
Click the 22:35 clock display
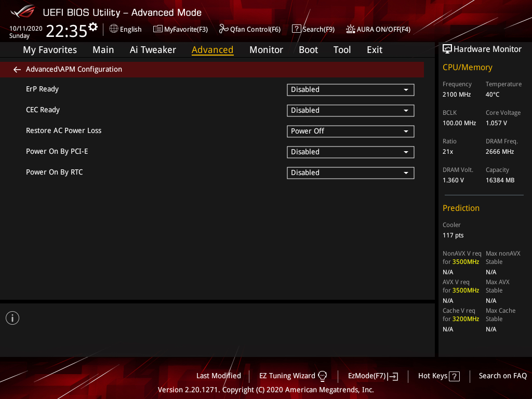[x=66, y=31]
